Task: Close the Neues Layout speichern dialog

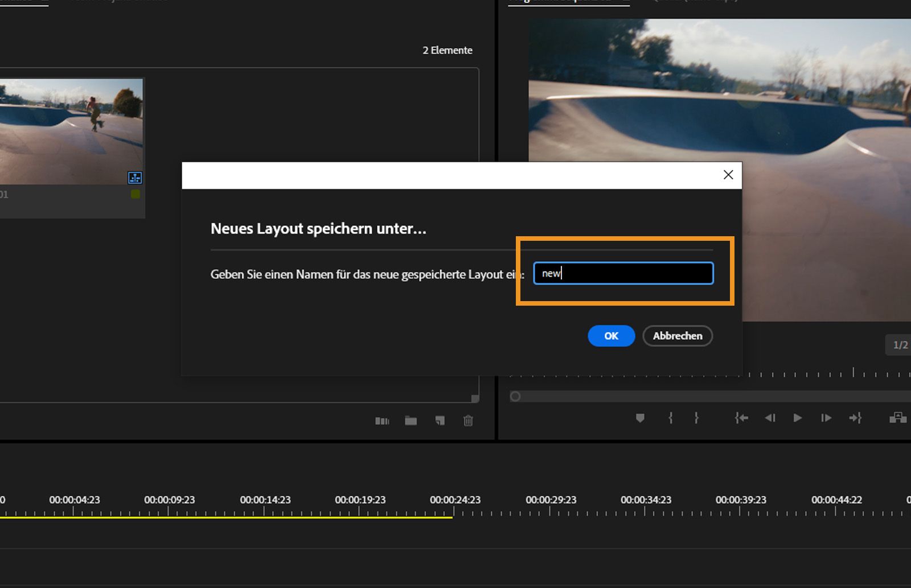Action: pyautogui.click(x=728, y=175)
